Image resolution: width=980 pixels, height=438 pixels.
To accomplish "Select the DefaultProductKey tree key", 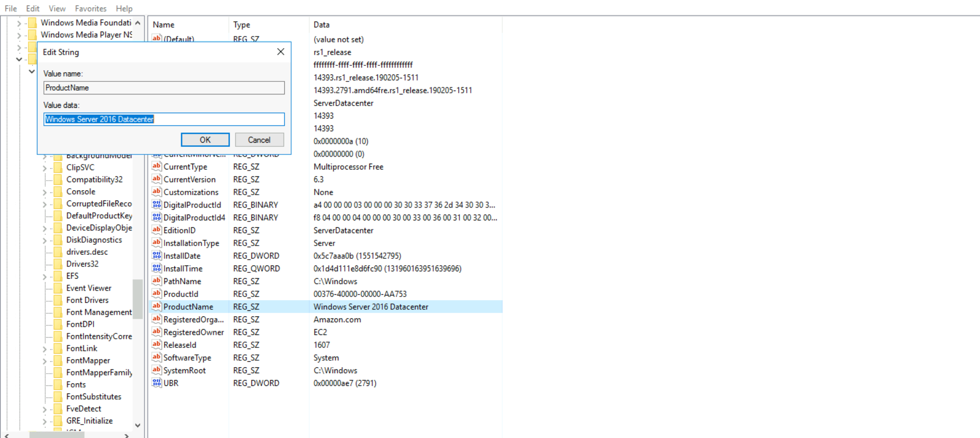I will coord(99,216).
